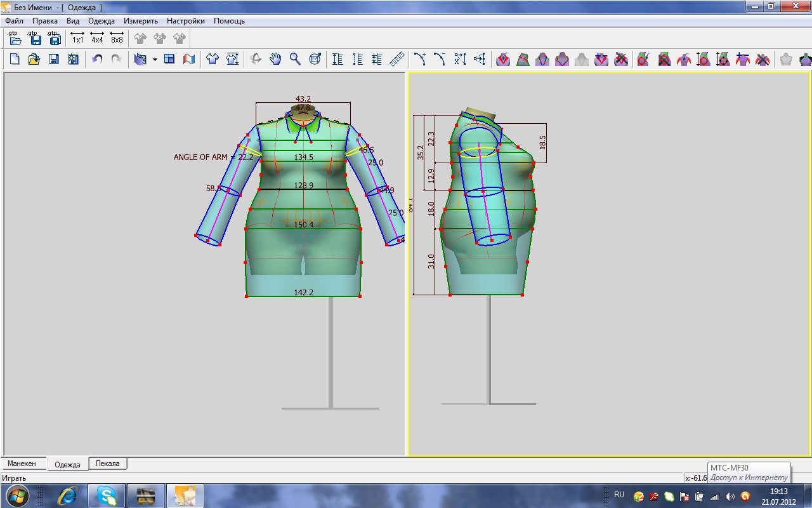Viewport: 812px width, 508px height.
Task: Click the add curve point tool
Action: [420, 59]
